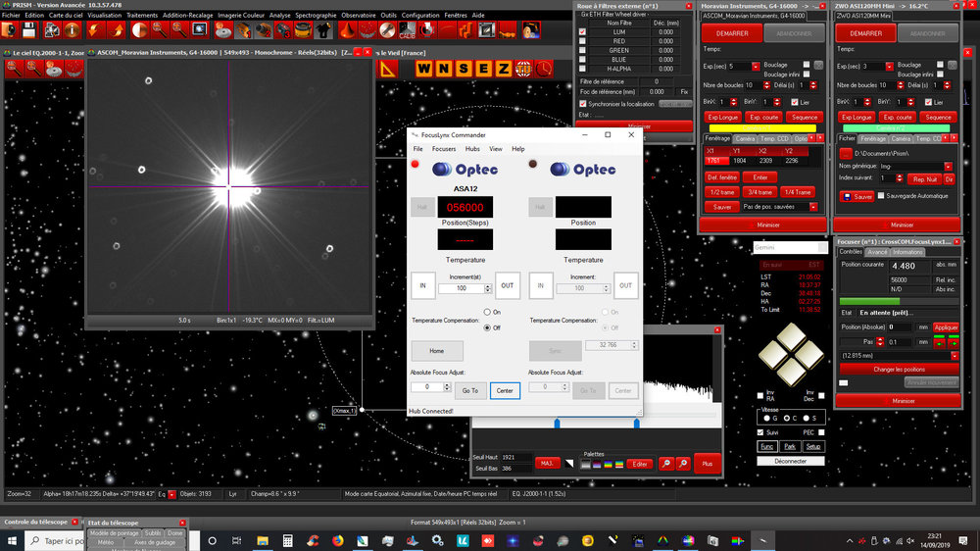Click DEMARRER in the Moravian Instruments panel

coord(732,33)
